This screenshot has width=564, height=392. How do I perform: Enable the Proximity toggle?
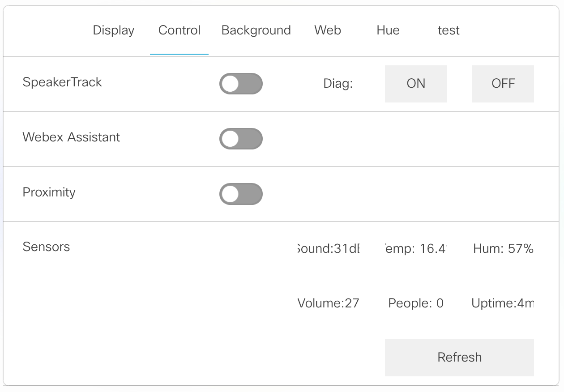tap(241, 194)
